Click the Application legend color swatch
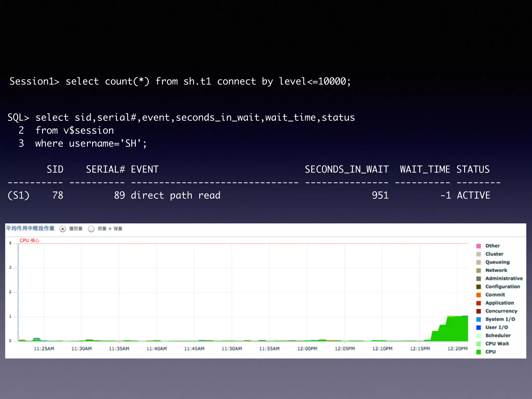This screenshot has width=532, height=399. pyautogui.click(x=479, y=303)
